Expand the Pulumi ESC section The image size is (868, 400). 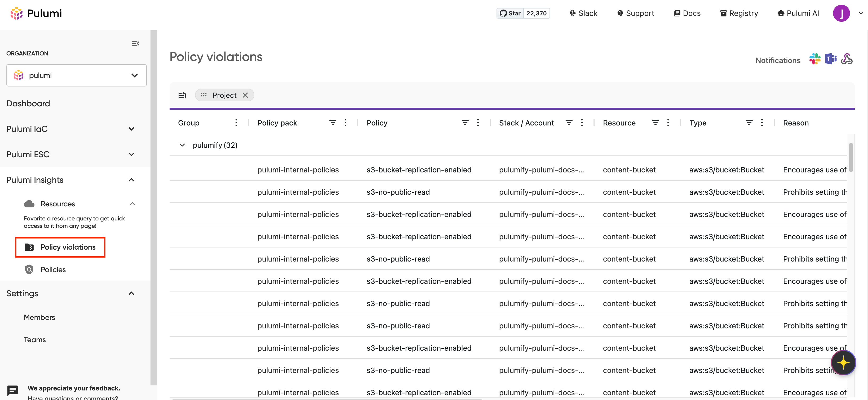point(131,154)
